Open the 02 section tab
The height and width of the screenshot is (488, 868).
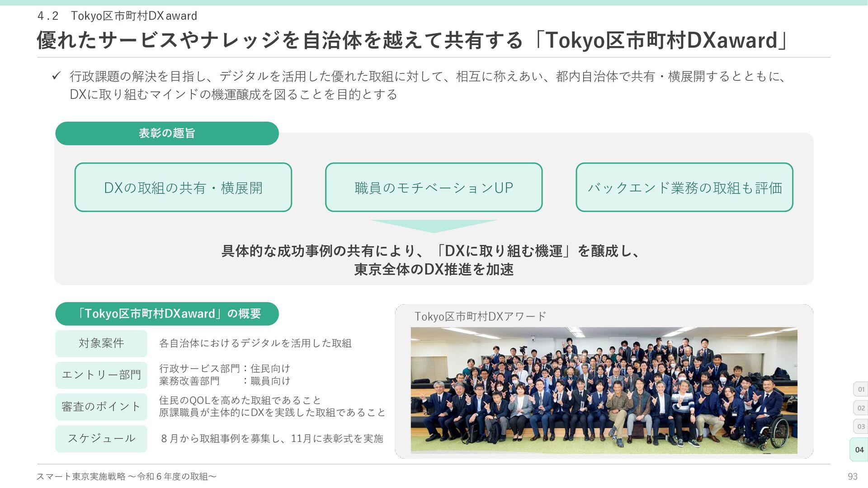861,408
